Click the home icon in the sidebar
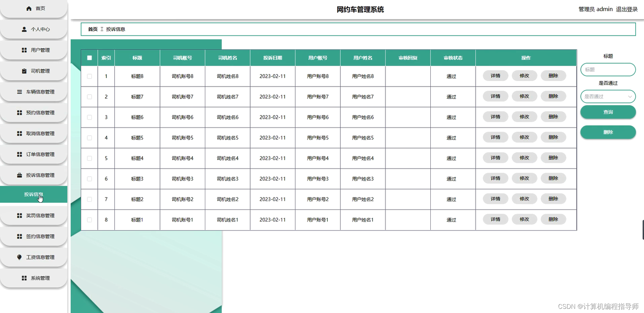This screenshot has width=644, height=313. tap(29, 8)
